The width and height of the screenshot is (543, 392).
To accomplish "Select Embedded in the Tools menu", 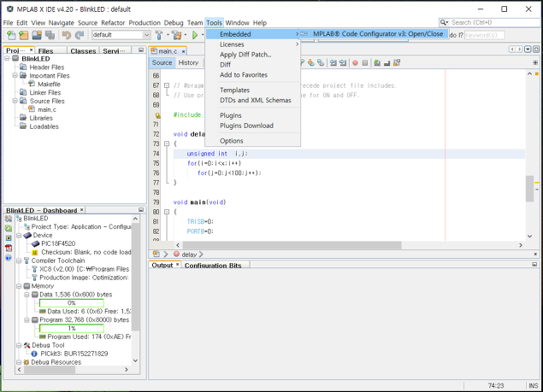I will (x=252, y=34).
